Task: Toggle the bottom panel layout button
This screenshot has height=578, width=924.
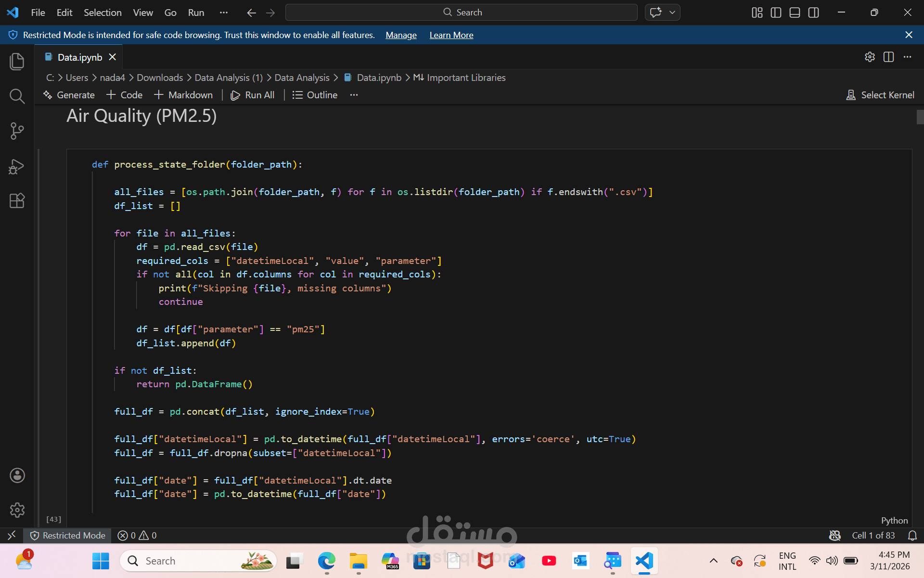Action: 795,13
